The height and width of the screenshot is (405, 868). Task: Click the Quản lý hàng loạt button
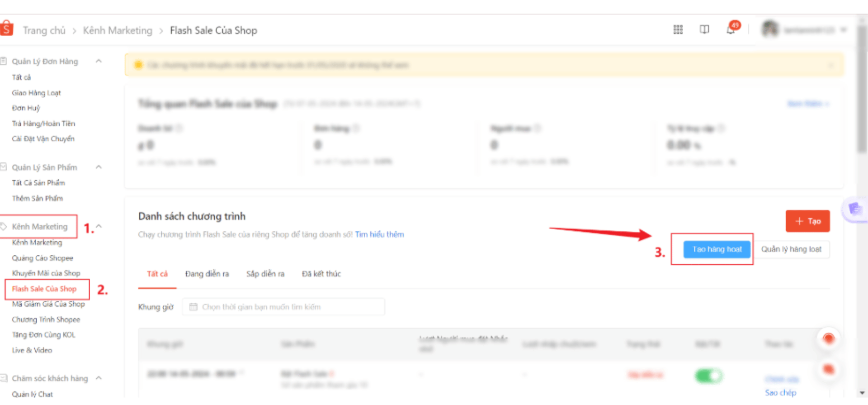pos(791,249)
